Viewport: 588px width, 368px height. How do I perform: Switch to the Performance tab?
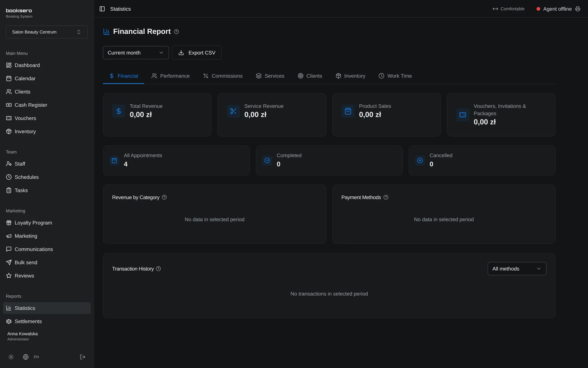171,76
